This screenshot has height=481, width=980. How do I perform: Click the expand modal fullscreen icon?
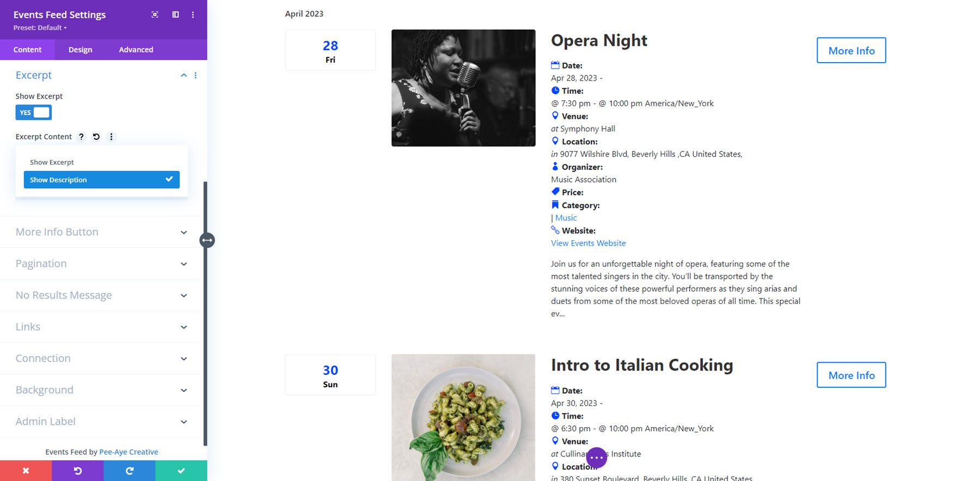[x=155, y=15]
